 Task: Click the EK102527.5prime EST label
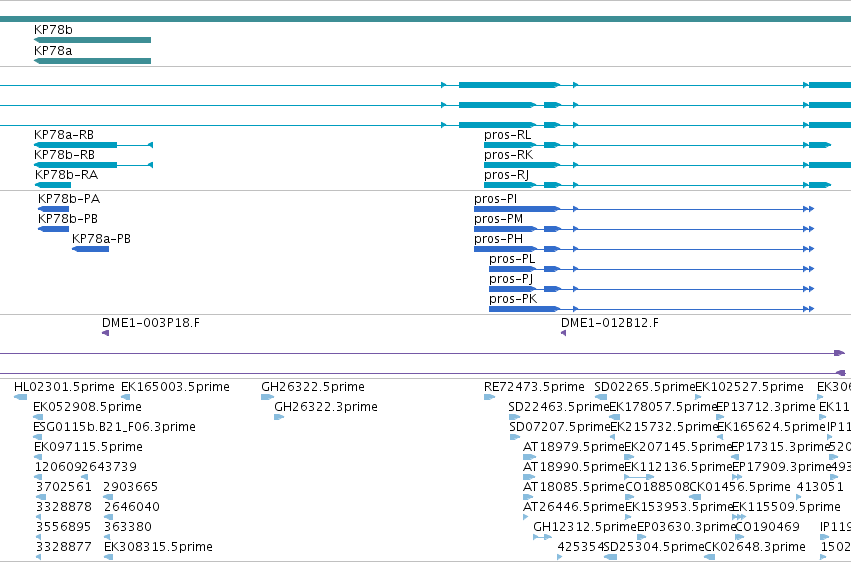(x=750, y=387)
